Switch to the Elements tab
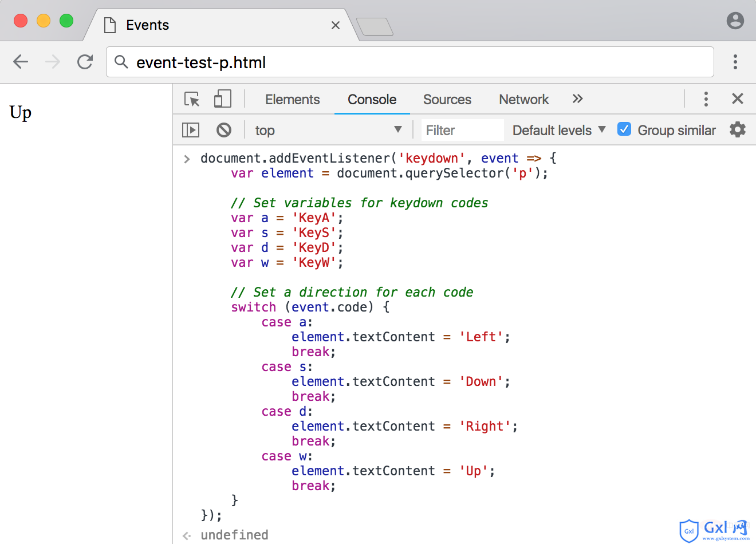This screenshot has height=544, width=756. point(292,99)
